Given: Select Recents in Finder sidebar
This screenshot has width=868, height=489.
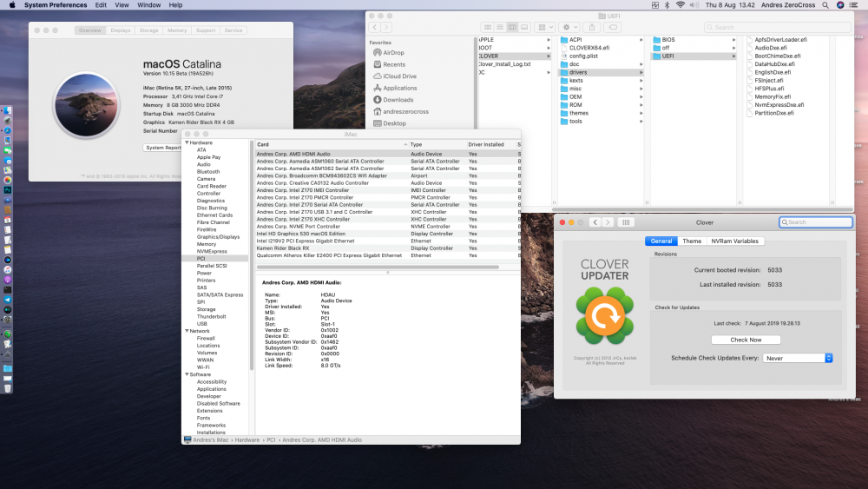Looking at the screenshot, I should point(393,64).
